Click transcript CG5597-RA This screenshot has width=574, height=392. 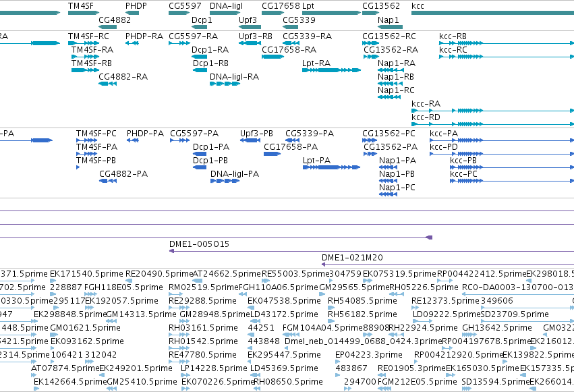point(179,43)
